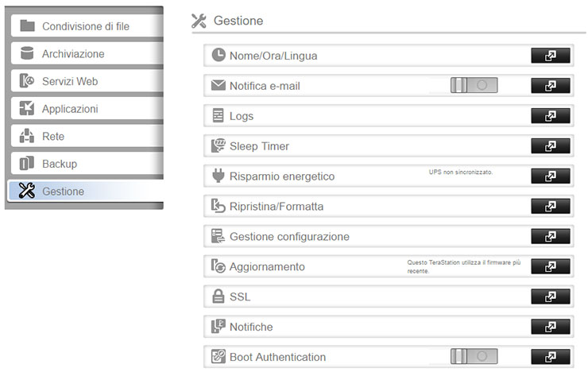This screenshot has width=588, height=372.
Task: Open the Logs details popup button
Action: point(550,116)
